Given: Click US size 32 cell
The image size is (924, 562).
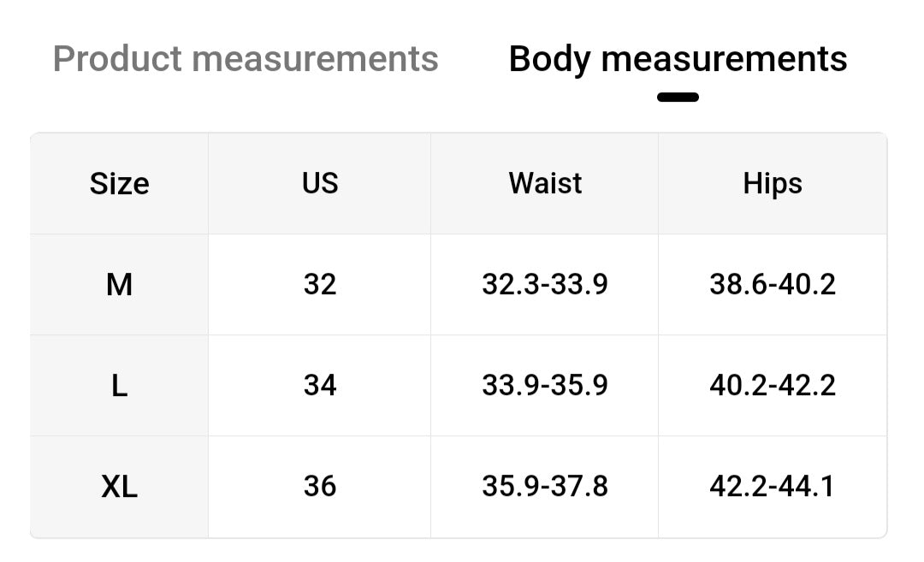Looking at the screenshot, I should [320, 284].
